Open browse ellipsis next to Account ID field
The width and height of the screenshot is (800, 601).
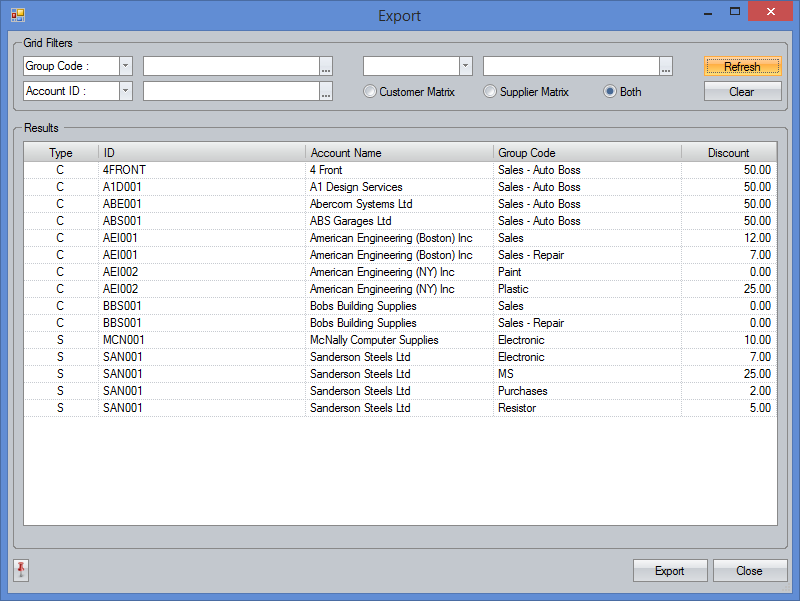pos(326,92)
